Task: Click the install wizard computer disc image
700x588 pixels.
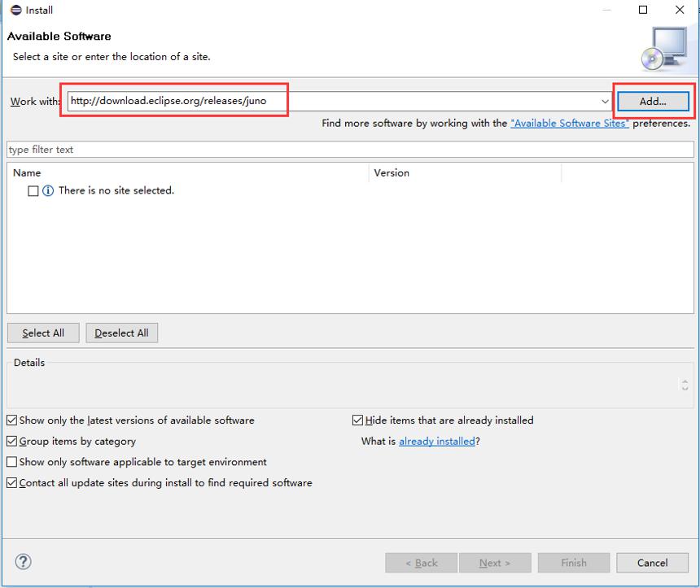Action: pyautogui.click(x=664, y=49)
